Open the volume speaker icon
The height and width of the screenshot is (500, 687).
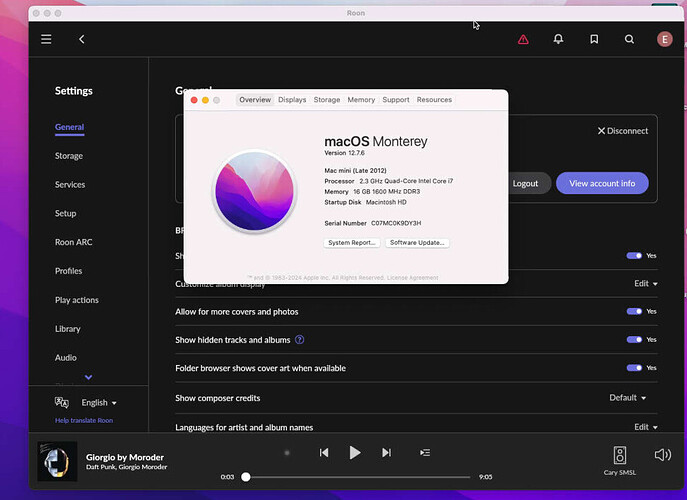point(662,455)
